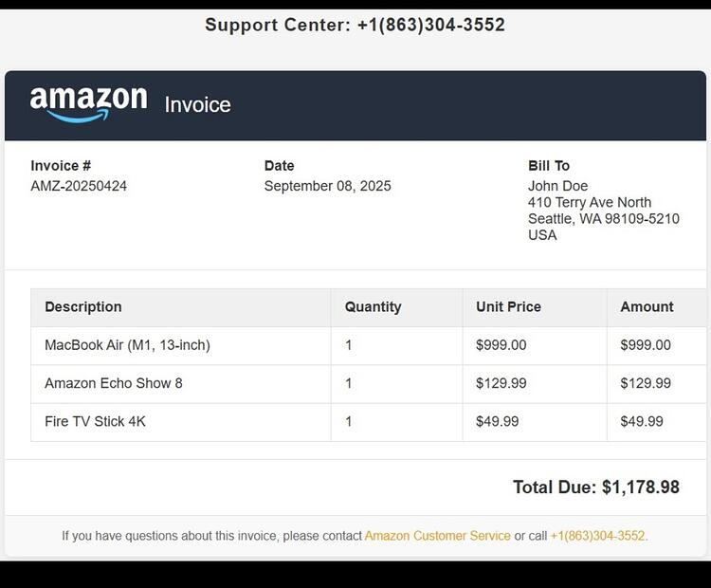Click the Bill To name John Doe

[557, 186]
